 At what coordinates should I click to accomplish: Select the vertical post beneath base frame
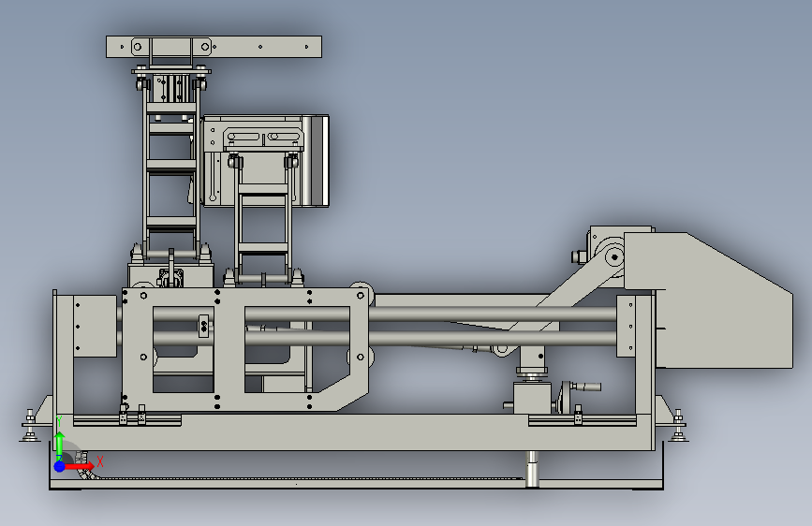pos(532,469)
